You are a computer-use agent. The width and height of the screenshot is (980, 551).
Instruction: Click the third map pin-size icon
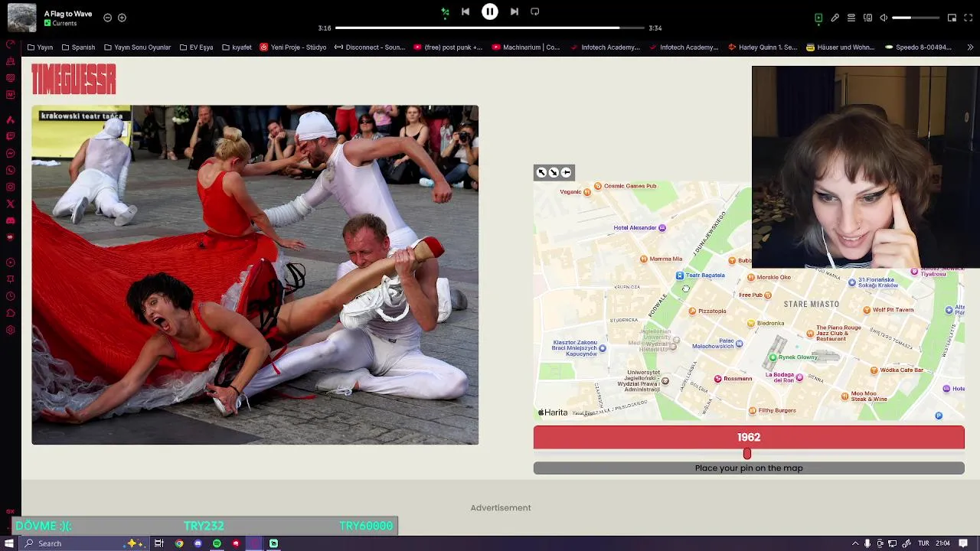[x=567, y=172]
